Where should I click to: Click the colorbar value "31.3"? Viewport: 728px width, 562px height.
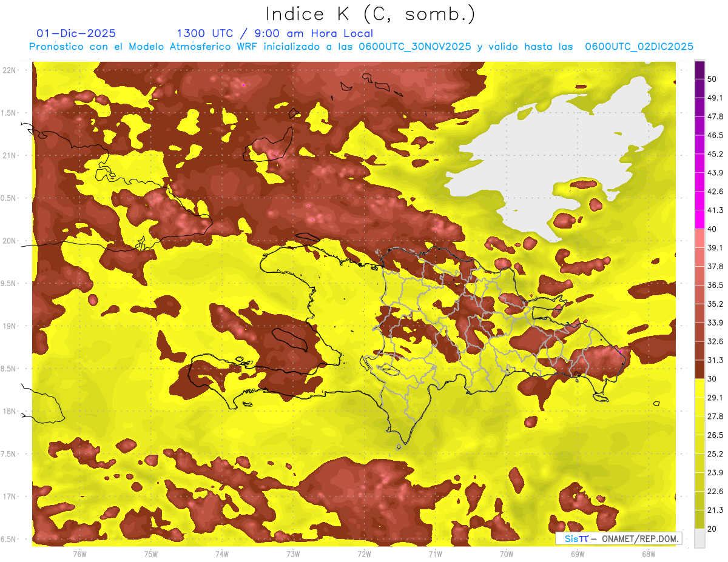coord(715,360)
